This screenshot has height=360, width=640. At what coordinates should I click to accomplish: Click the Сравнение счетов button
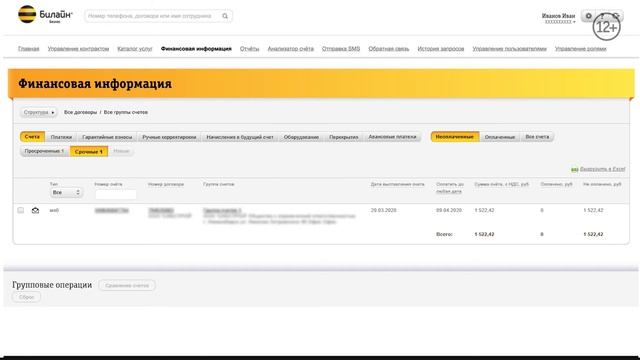click(127, 285)
